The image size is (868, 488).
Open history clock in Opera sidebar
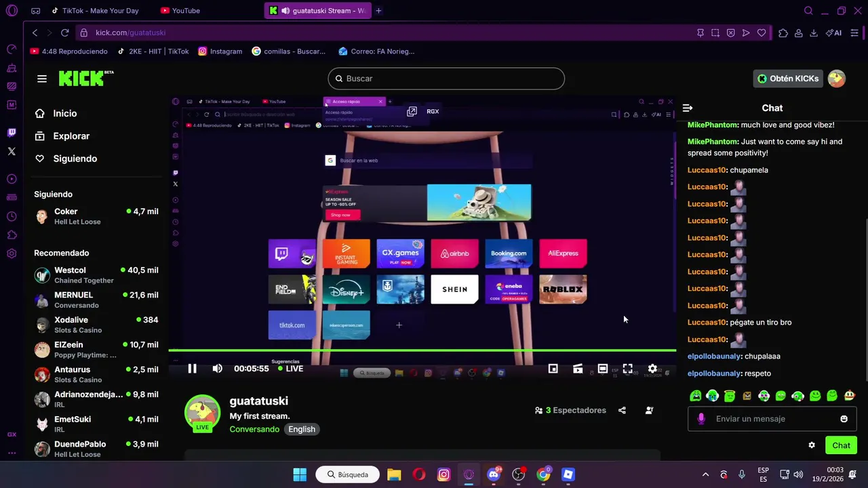12,216
